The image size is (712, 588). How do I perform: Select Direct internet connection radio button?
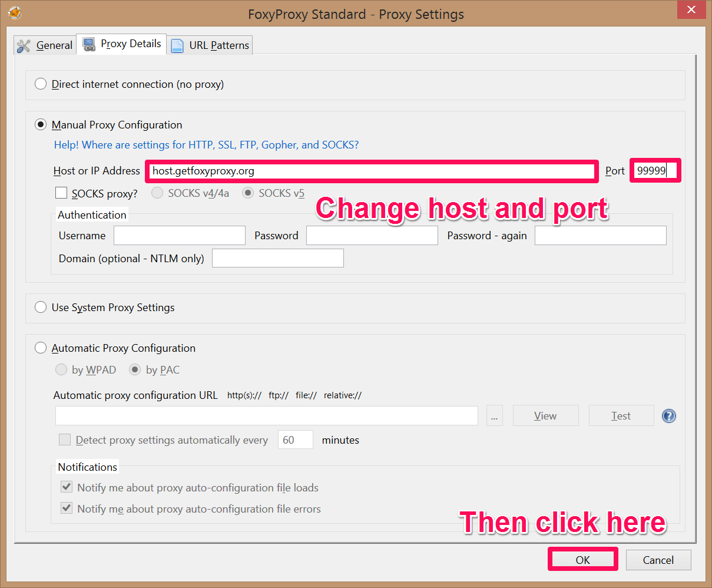coord(41,84)
